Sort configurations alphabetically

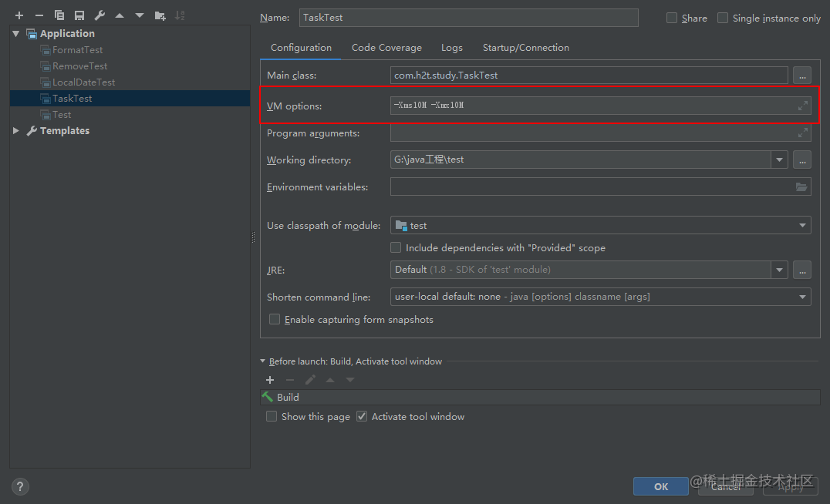[x=180, y=16]
